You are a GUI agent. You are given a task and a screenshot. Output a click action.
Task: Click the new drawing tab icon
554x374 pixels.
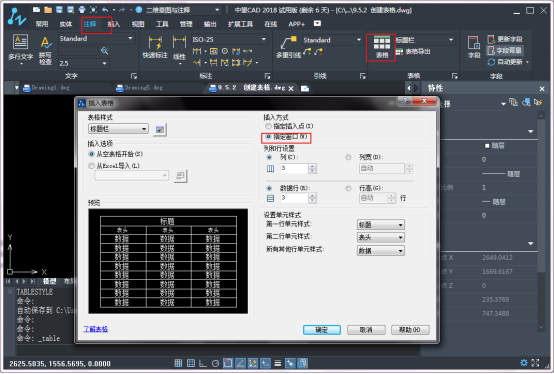click(x=305, y=88)
